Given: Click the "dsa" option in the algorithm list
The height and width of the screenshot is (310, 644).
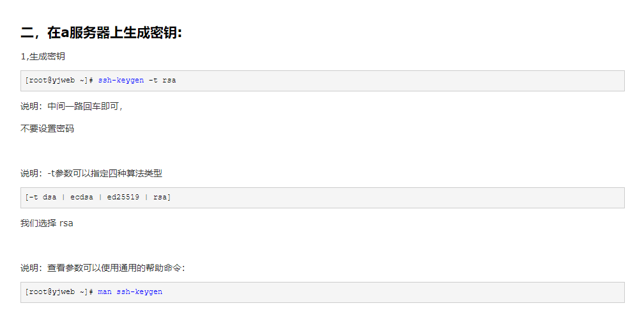Looking at the screenshot, I should [x=50, y=198].
